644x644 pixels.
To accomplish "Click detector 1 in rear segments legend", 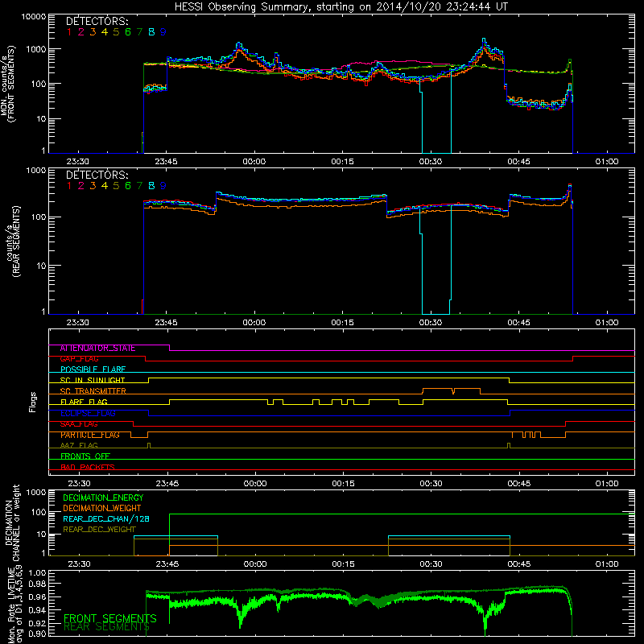I will tap(69, 186).
